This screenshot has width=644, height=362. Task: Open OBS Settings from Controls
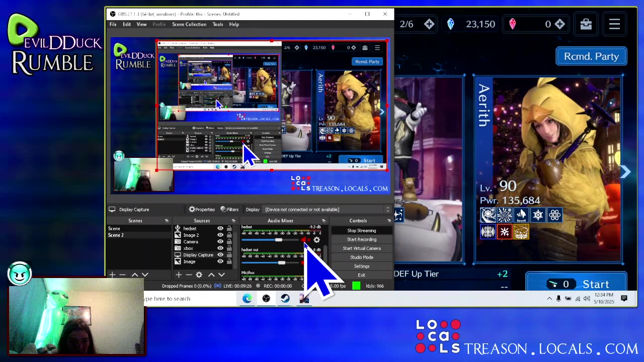pyautogui.click(x=361, y=266)
